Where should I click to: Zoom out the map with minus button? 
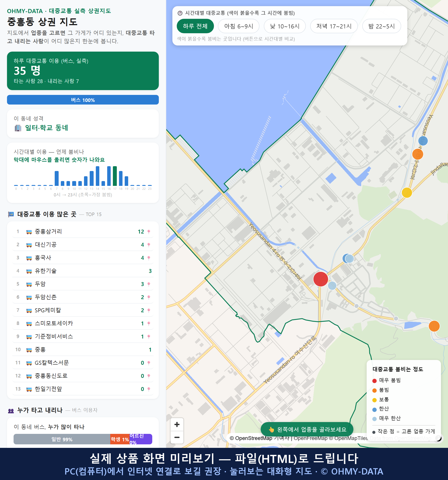(177, 437)
